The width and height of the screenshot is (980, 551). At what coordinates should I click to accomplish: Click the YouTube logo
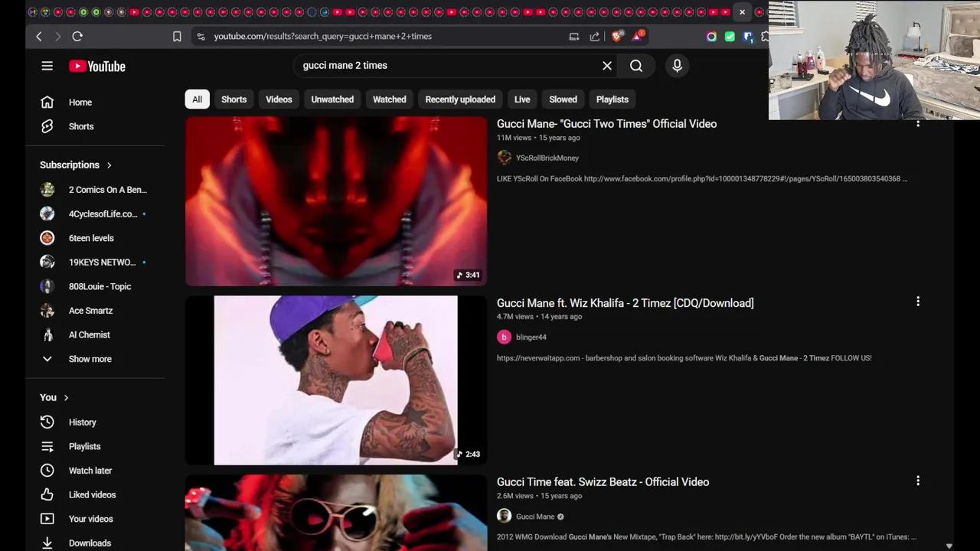(97, 66)
